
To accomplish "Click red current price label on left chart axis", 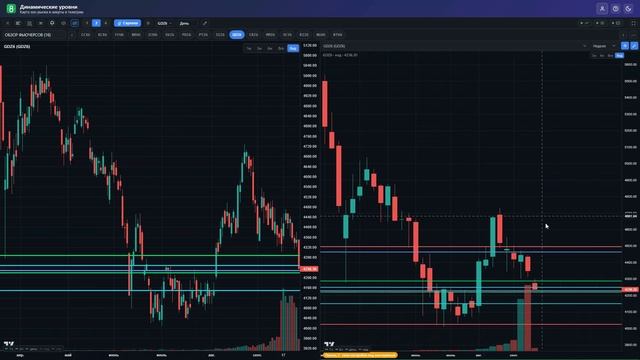I will click(309, 269).
